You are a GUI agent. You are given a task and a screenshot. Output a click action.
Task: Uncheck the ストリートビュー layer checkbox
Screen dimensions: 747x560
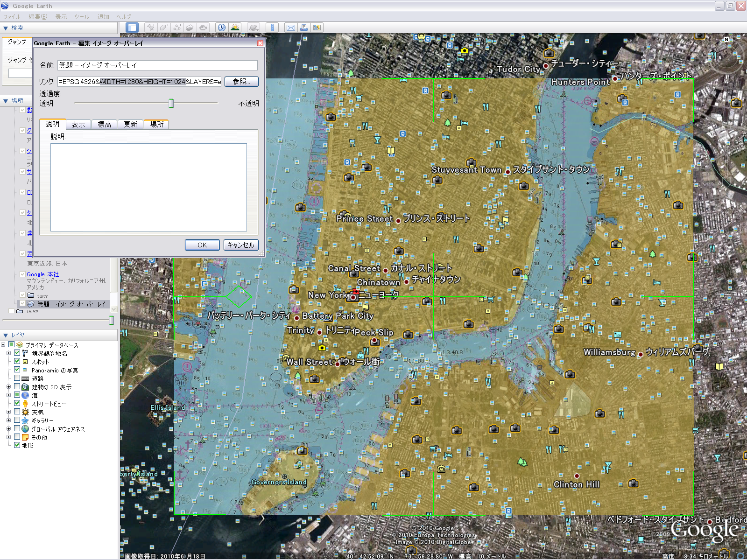(x=17, y=404)
